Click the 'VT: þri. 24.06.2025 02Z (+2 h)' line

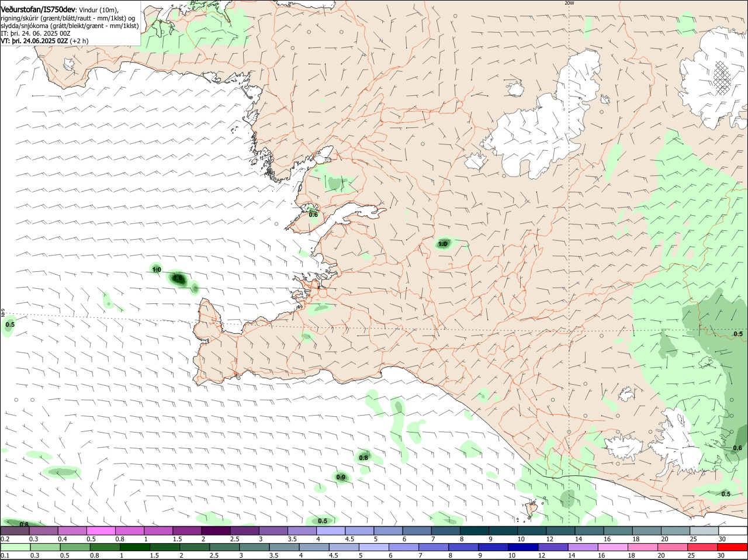pyautogui.click(x=44, y=41)
